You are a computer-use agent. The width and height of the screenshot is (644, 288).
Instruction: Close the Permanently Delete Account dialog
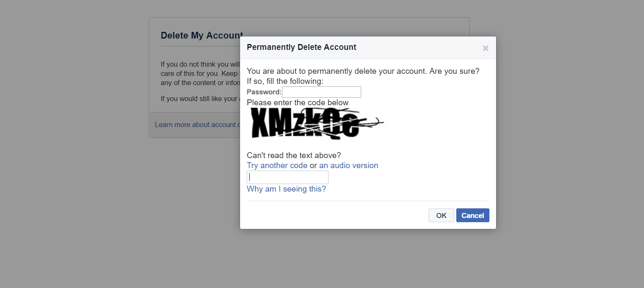486,48
